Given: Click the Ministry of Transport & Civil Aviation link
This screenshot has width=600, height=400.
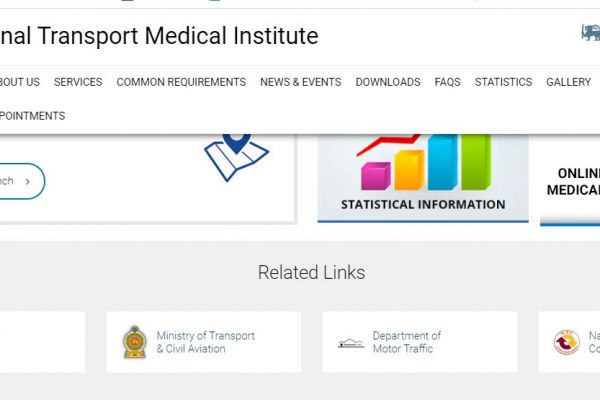Looking at the screenshot, I should click(x=205, y=342).
